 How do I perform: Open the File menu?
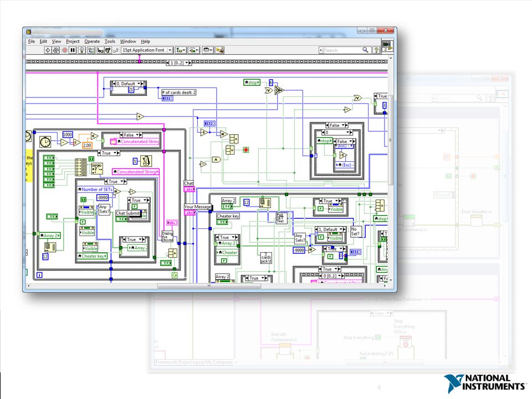click(31, 41)
